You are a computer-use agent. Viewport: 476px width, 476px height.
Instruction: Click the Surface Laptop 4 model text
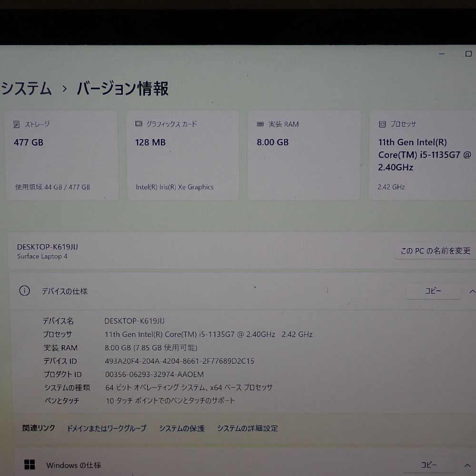[42, 256]
